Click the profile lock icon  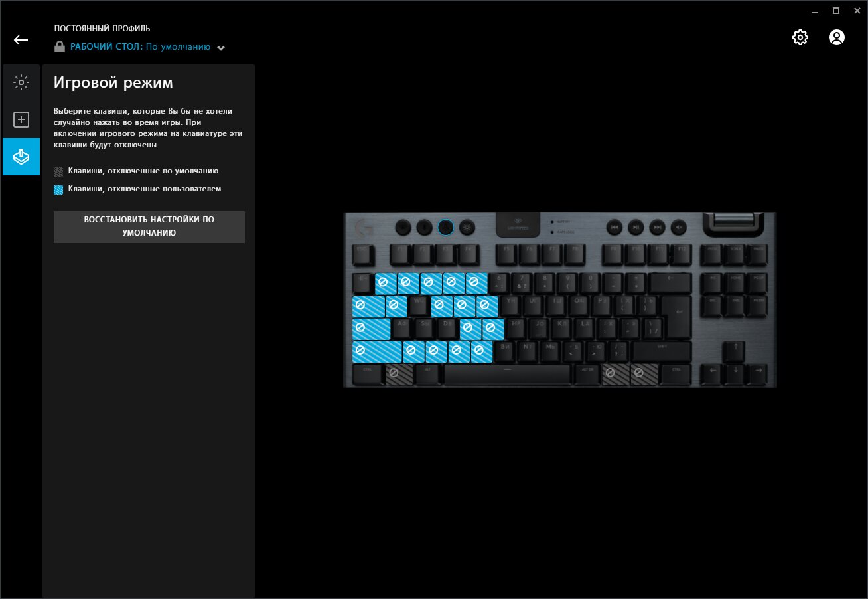[x=60, y=47]
